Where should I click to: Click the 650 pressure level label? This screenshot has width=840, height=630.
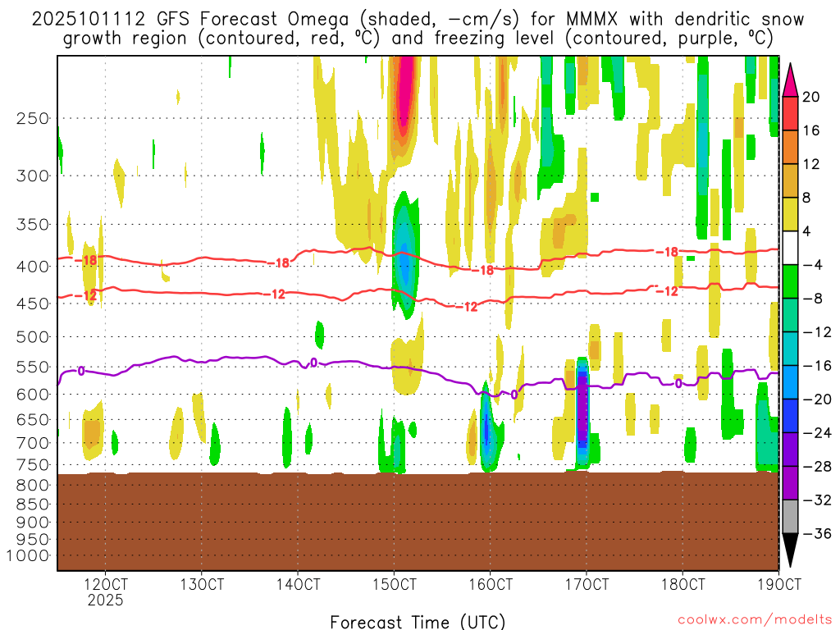[33, 419]
